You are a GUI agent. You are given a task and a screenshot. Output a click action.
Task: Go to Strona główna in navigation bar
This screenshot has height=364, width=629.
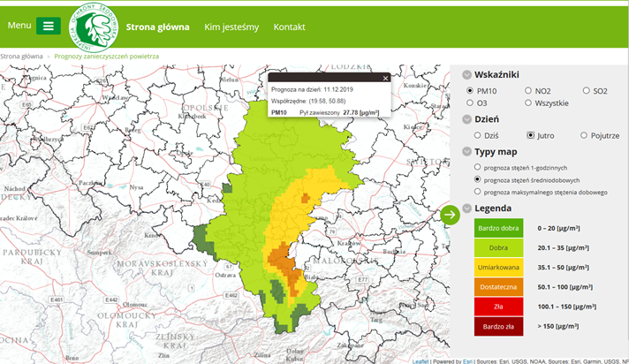tap(157, 27)
